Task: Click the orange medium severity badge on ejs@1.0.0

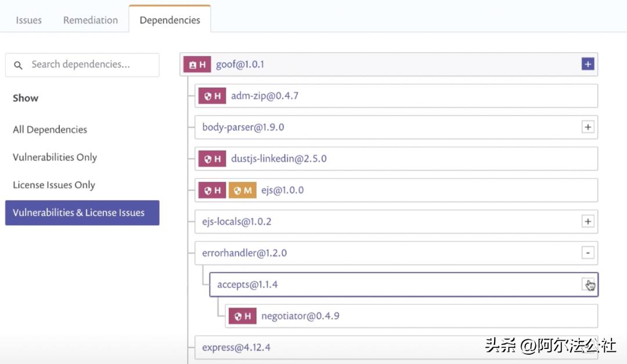Action: [x=242, y=190]
